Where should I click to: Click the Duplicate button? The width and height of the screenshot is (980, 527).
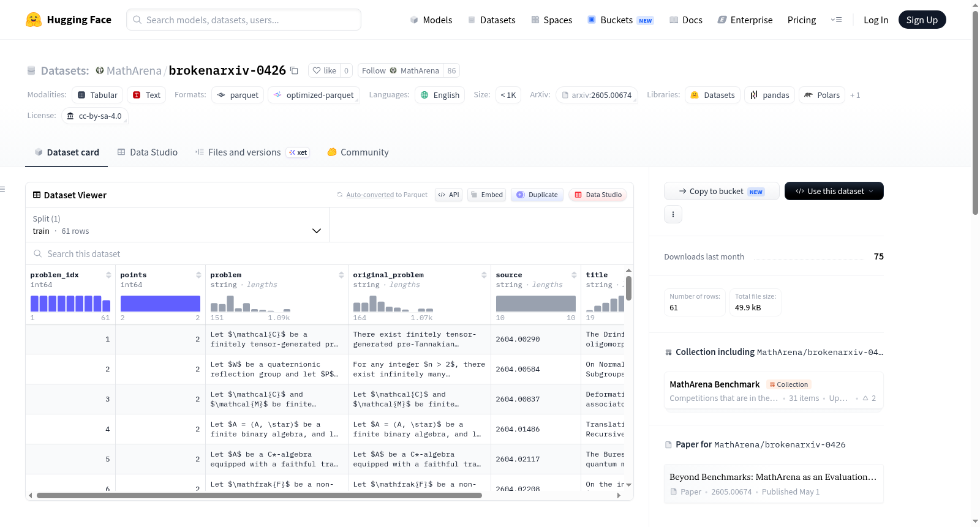[x=537, y=195]
